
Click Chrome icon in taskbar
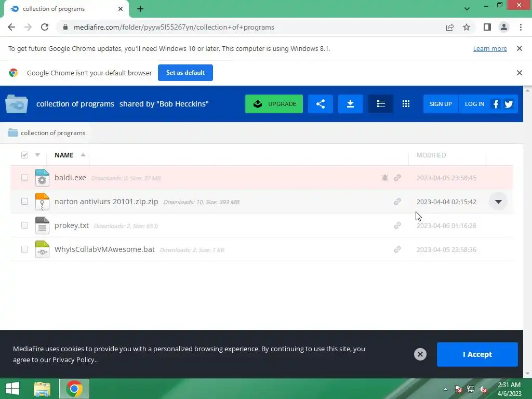(74, 389)
